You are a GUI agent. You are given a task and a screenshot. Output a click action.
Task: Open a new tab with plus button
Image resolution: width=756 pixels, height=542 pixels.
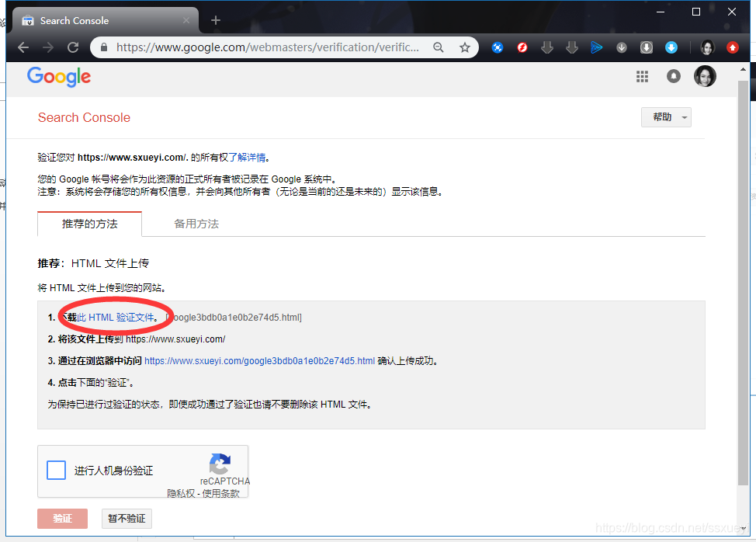coord(216,20)
